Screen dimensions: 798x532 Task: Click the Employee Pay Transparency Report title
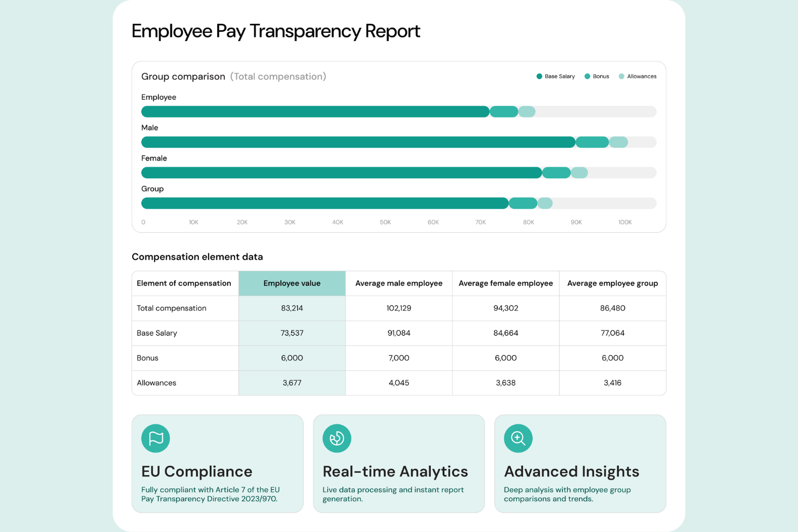click(276, 31)
